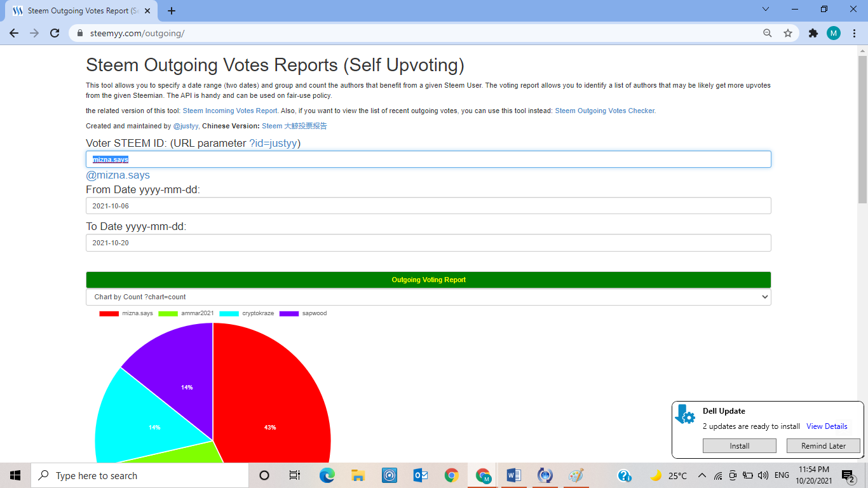This screenshot has width=868, height=488.
Task: Open Task View on the taskbar
Action: pos(295,475)
